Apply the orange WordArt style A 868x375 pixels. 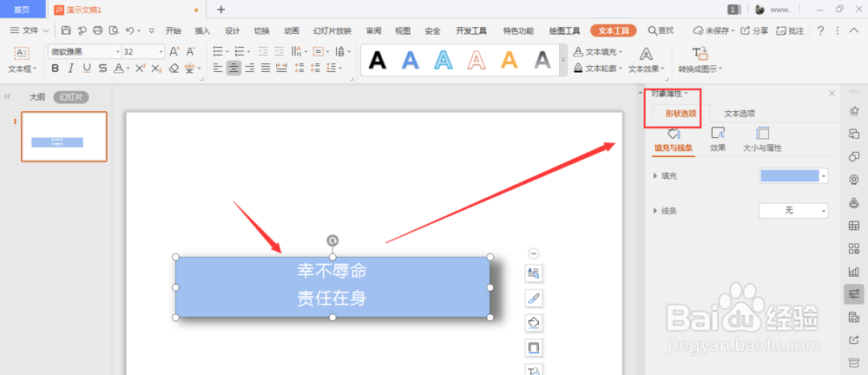pyautogui.click(x=510, y=59)
